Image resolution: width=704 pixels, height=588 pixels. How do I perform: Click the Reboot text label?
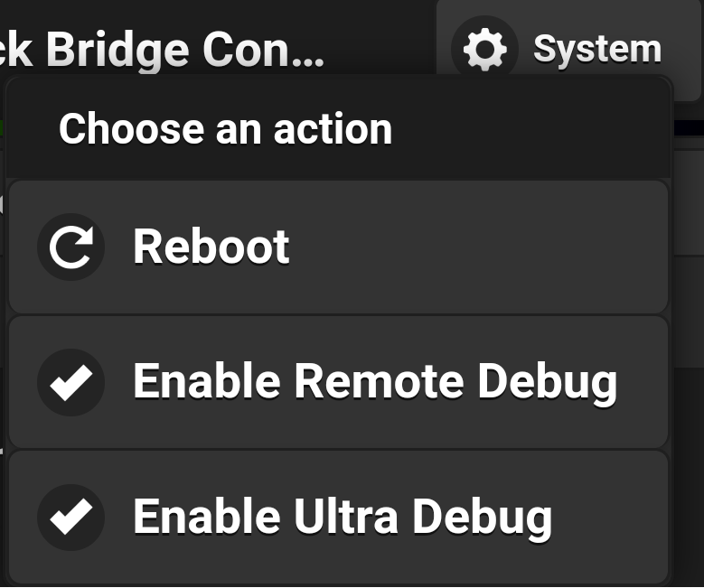point(211,246)
